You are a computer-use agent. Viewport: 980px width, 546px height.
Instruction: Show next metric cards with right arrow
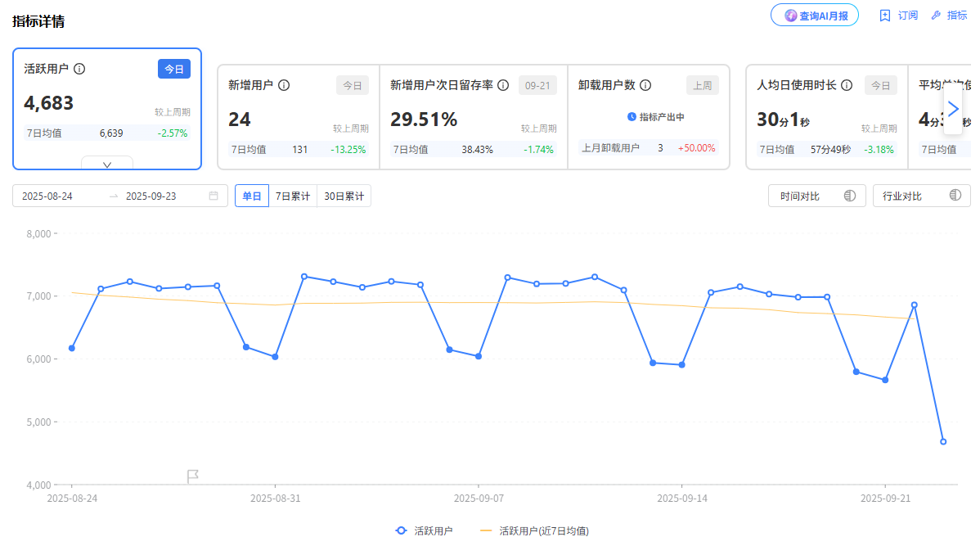(x=952, y=109)
